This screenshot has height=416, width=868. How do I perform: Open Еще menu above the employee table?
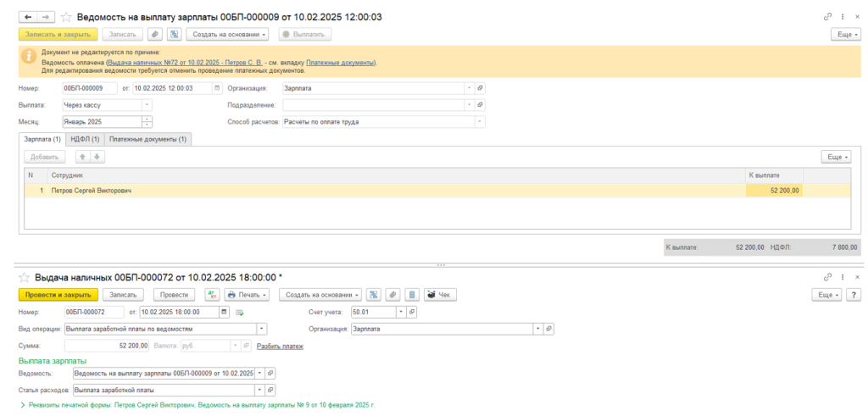[836, 157]
